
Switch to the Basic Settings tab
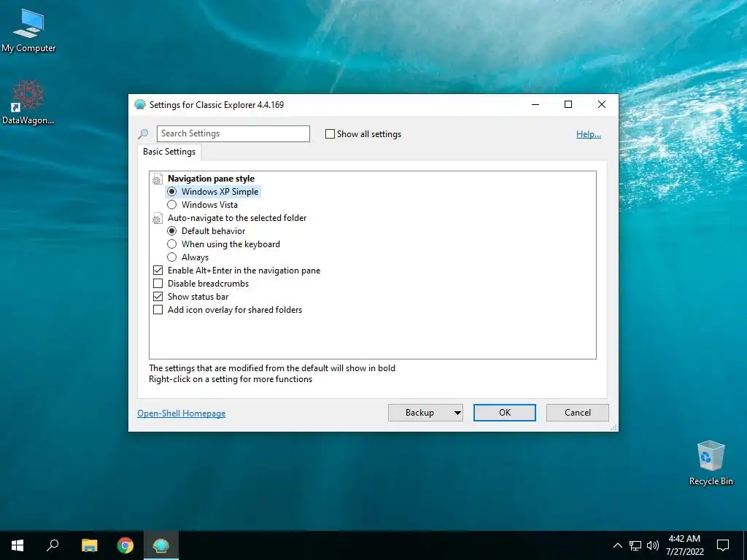(x=169, y=152)
